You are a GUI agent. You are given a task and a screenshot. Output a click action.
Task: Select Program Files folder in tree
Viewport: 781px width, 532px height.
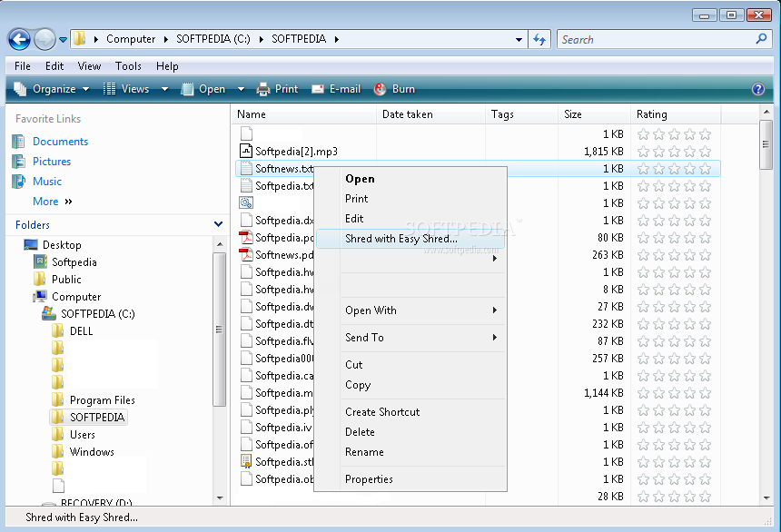102,400
